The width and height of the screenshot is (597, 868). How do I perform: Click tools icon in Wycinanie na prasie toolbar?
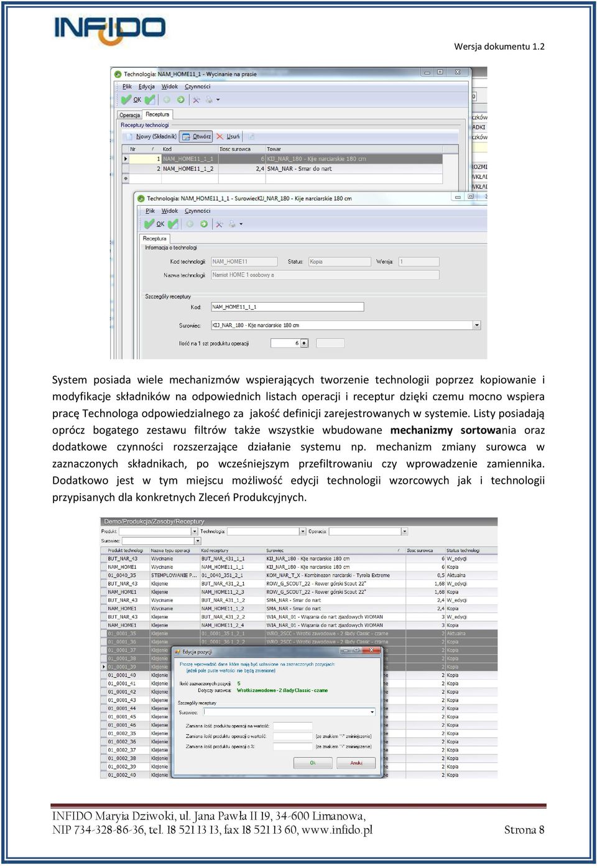(196, 99)
